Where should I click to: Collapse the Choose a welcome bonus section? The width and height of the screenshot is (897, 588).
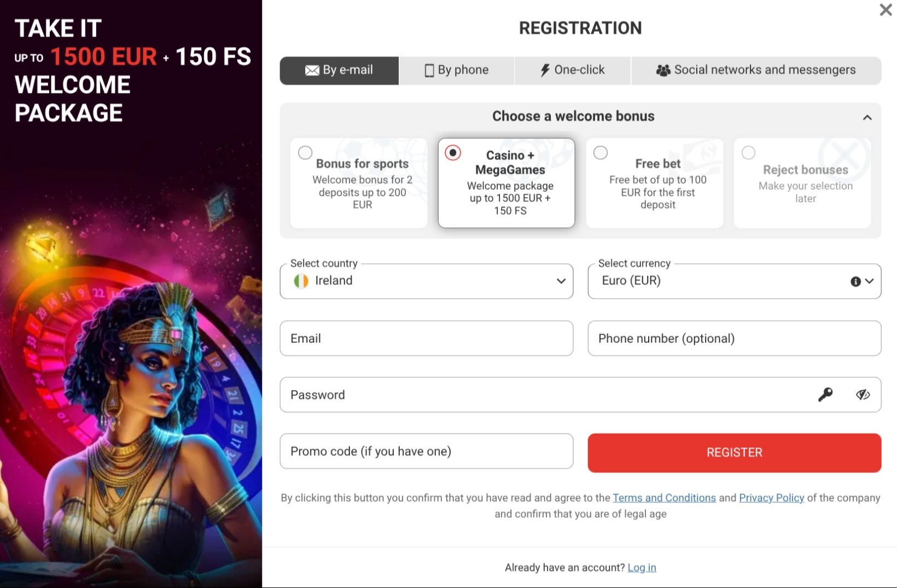pyautogui.click(x=867, y=118)
